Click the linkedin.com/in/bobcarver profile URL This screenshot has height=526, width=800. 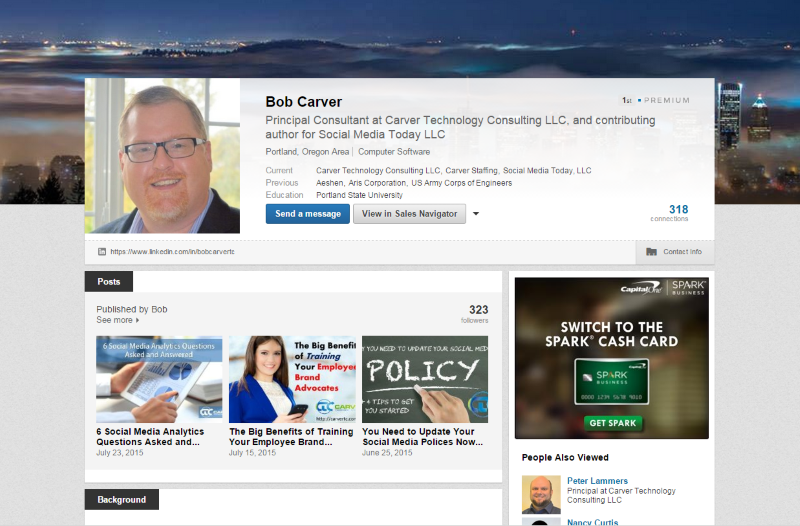(x=172, y=252)
